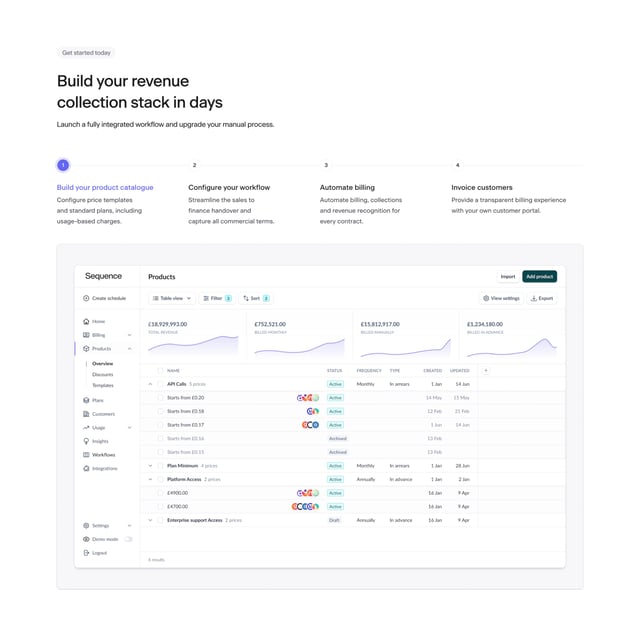Select Build your product catalogue step
640x621 pixels.
coord(105,187)
